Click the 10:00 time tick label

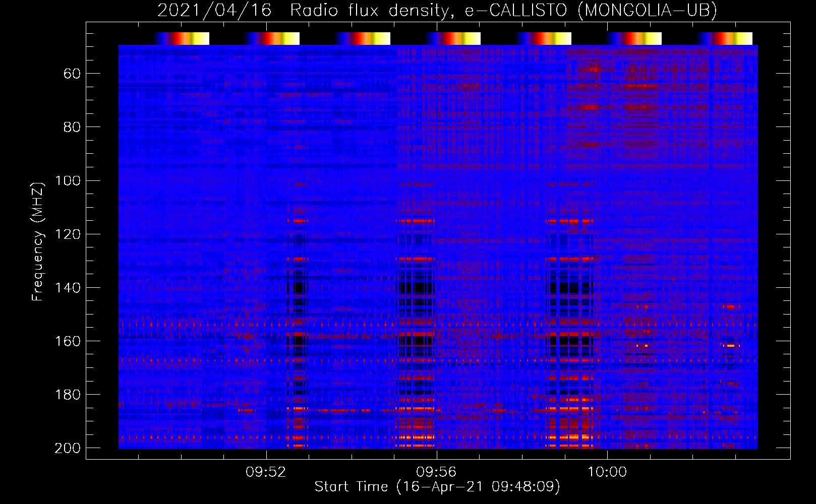tap(607, 472)
